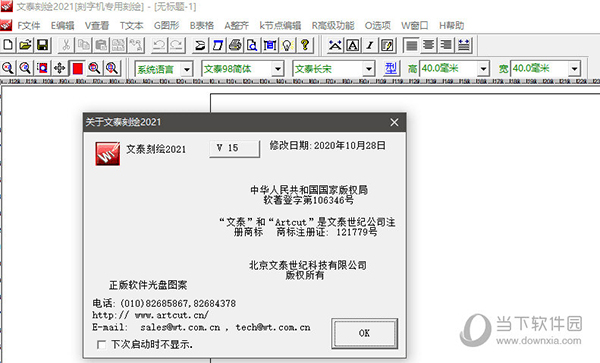The width and height of the screenshot is (600, 363).
Task: Save the document with the floppy disk icon
Action: click(x=42, y=45)
